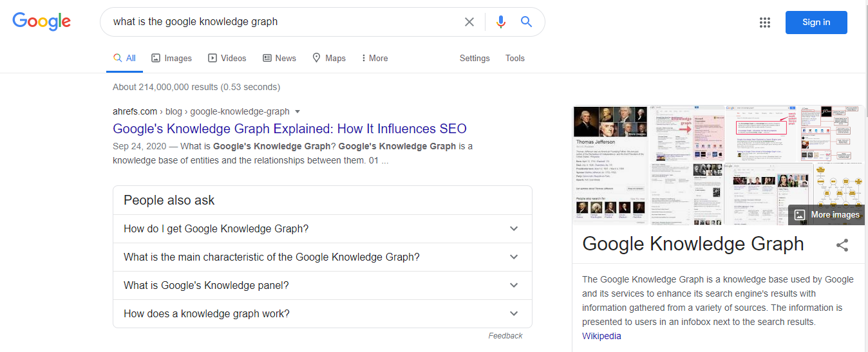The image size is (868, 352).
Task: Open Google's Knowledge Graph Explained result
Action: point(290,129)
